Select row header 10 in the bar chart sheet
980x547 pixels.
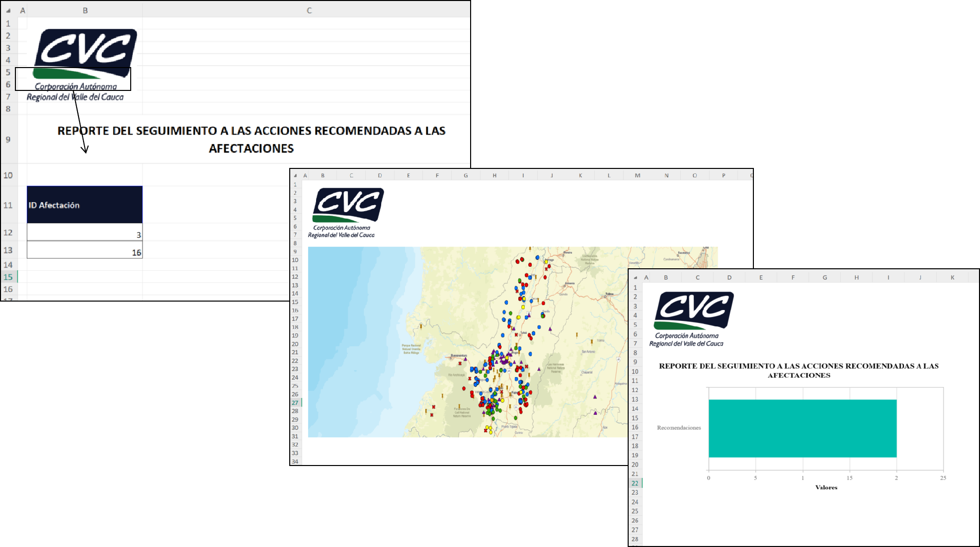pos(635,371)
